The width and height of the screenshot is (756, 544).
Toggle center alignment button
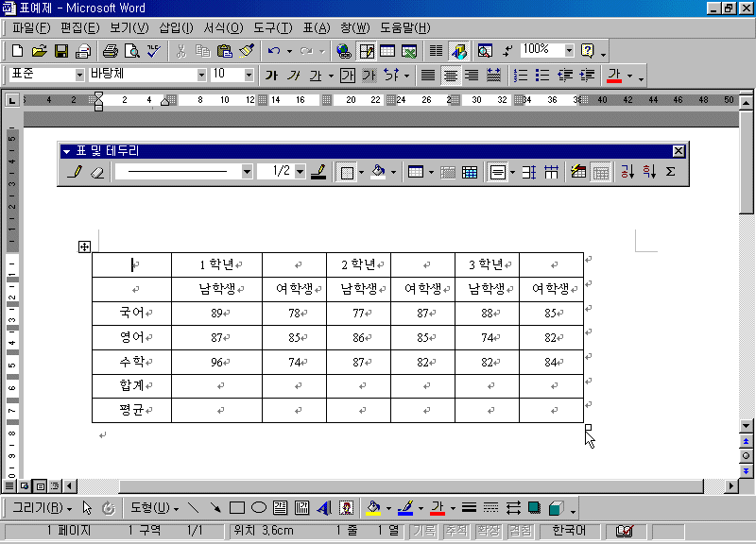tap(450, 75)
